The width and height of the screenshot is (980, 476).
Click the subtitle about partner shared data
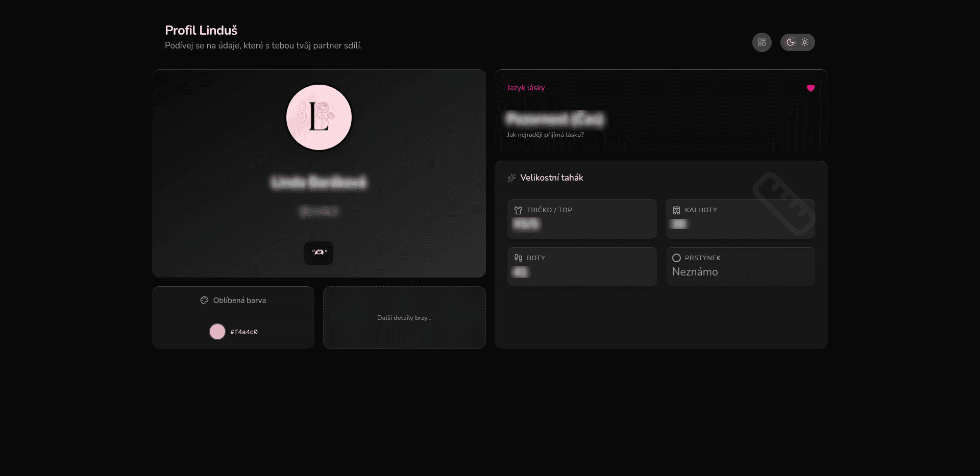coord(263,45)
